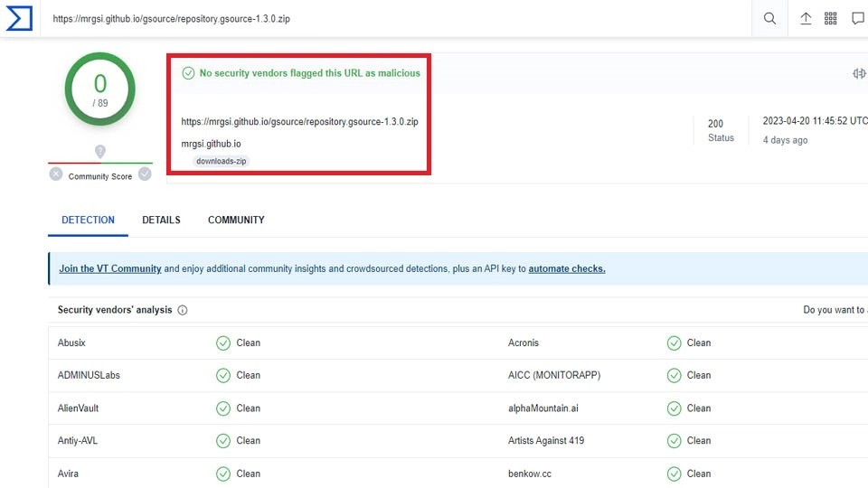Vote positive with the community score check icon

[145, 174]
